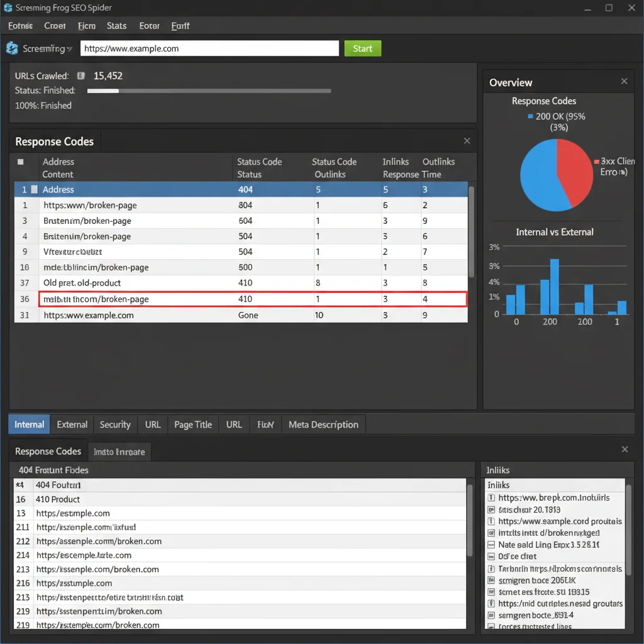Viewport: 644px width, 644px height.
Task: Click icon beside 'Nate sald Ling' row
Action: tap(491, 545)
